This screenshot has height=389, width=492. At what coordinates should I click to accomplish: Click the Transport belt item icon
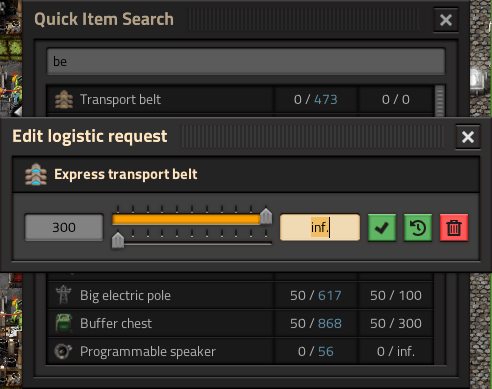pos(64,99)
